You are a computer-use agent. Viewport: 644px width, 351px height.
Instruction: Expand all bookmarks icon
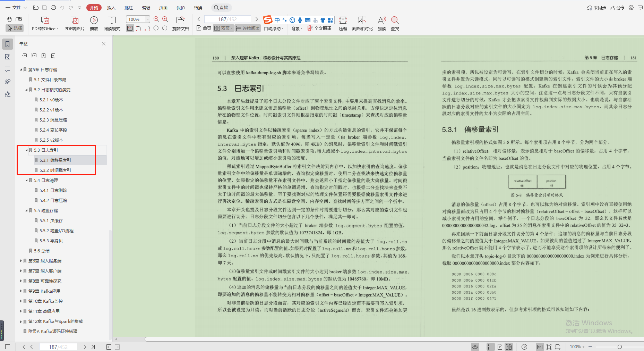[24, 56]
